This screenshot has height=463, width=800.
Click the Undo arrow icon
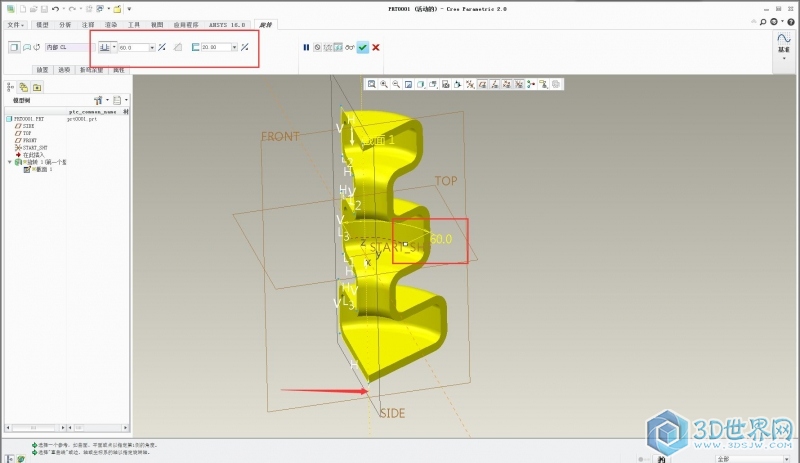tap(55, 9)
